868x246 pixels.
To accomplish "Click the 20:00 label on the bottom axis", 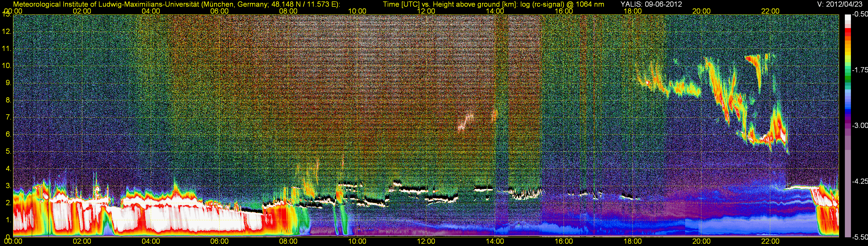I will click(x=702, y=241).
